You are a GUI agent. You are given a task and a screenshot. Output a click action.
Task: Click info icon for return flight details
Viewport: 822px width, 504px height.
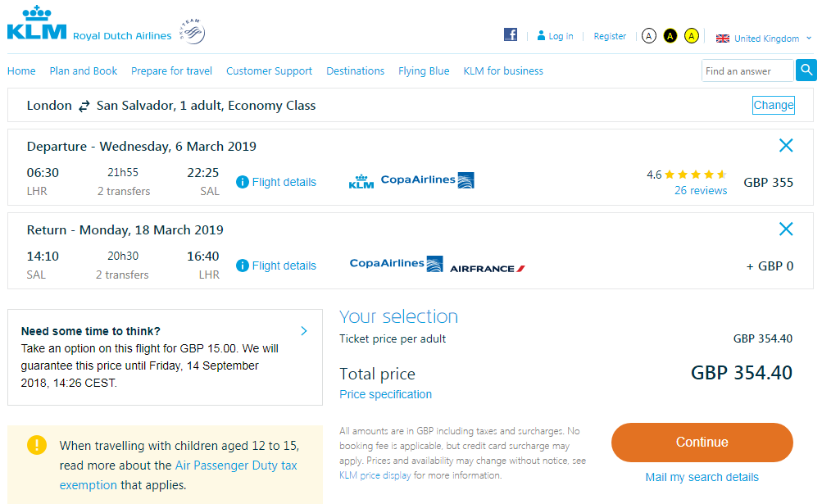click(x=243, y=266)
